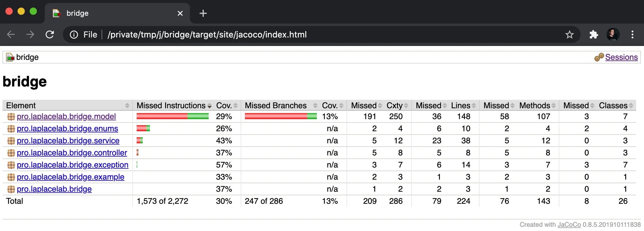Sort by Missed Instructions column header

pyautogui.click(x=171, y=106)
